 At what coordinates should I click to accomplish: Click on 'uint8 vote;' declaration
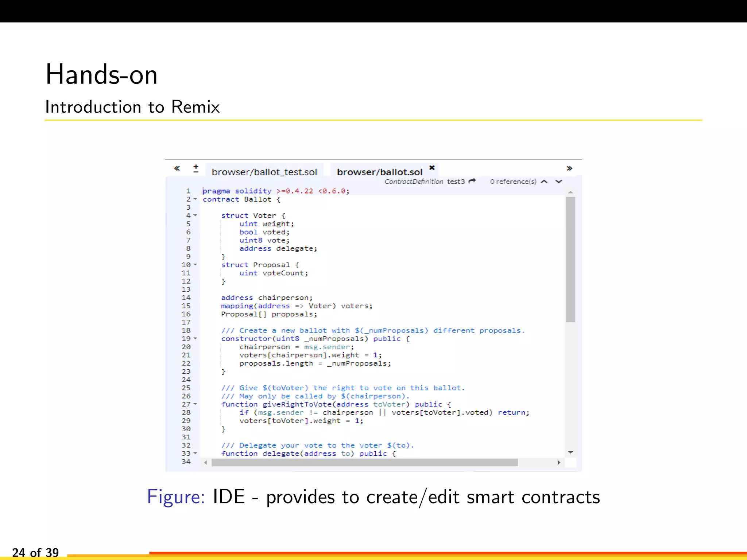pyautogui.click(x=264, y=240)
